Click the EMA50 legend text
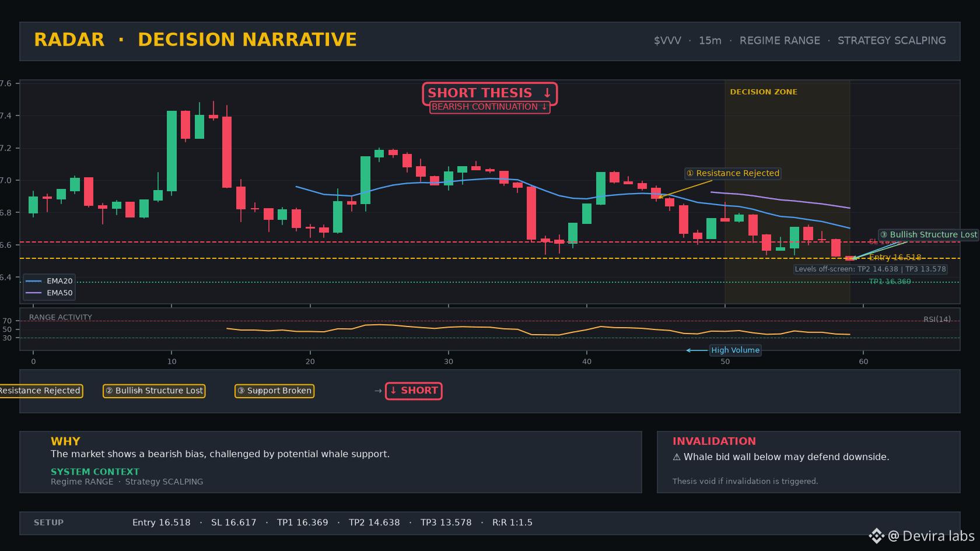The image size is (980, 551). [x=60, y=293]
